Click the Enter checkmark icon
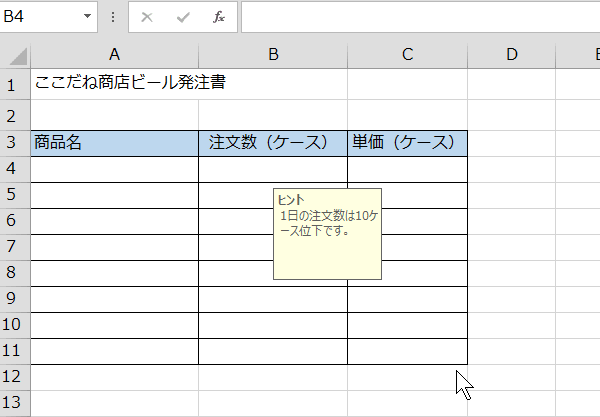 [182, 17]
